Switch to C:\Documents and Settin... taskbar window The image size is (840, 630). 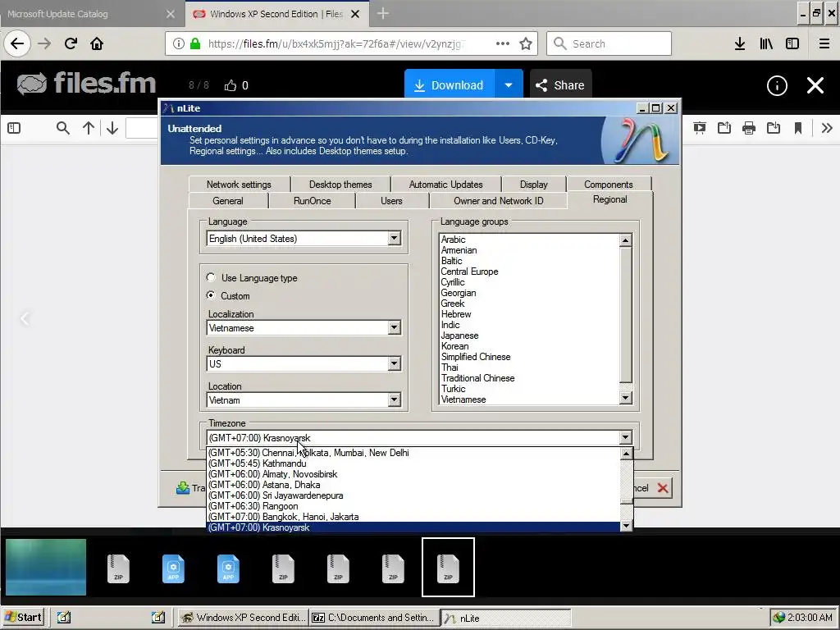(374, 618)
